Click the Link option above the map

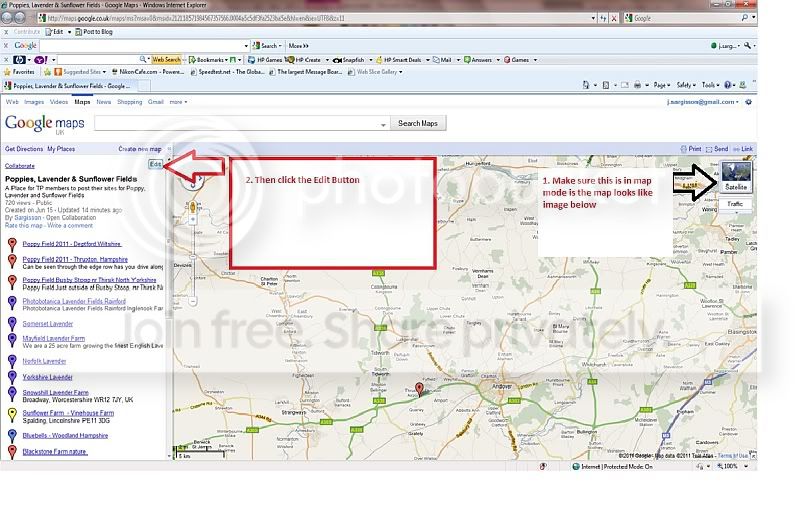[743, 149]
